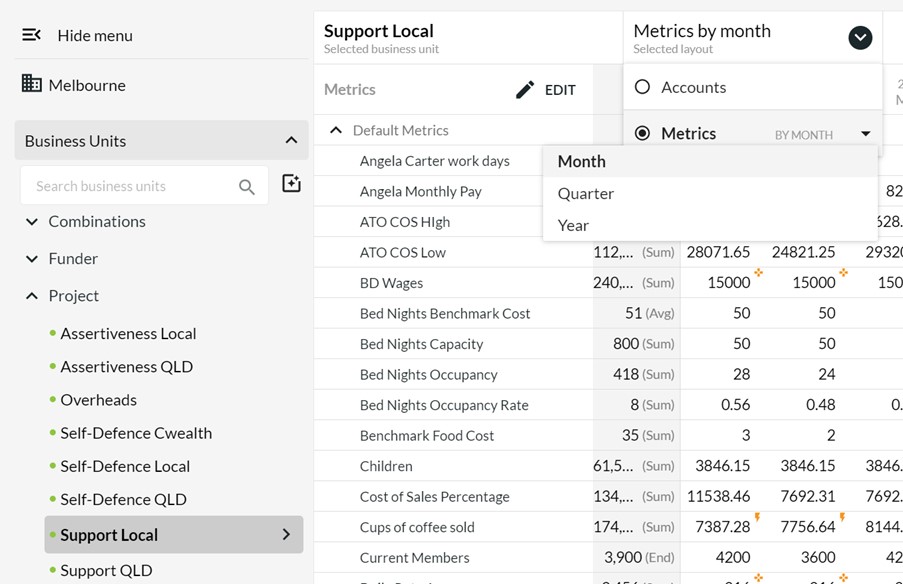Open the By Month dropdown arrow
903x584 pixels.
click(866, 134)
